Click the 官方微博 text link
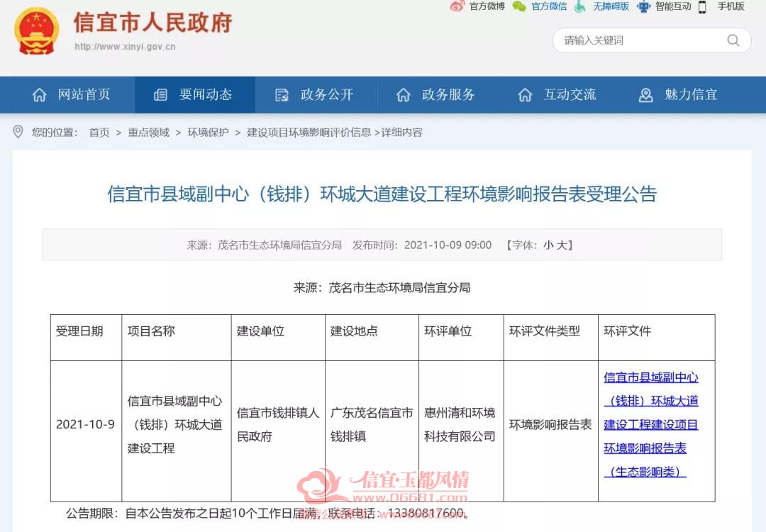766x532 pixels. click(487, 6)
